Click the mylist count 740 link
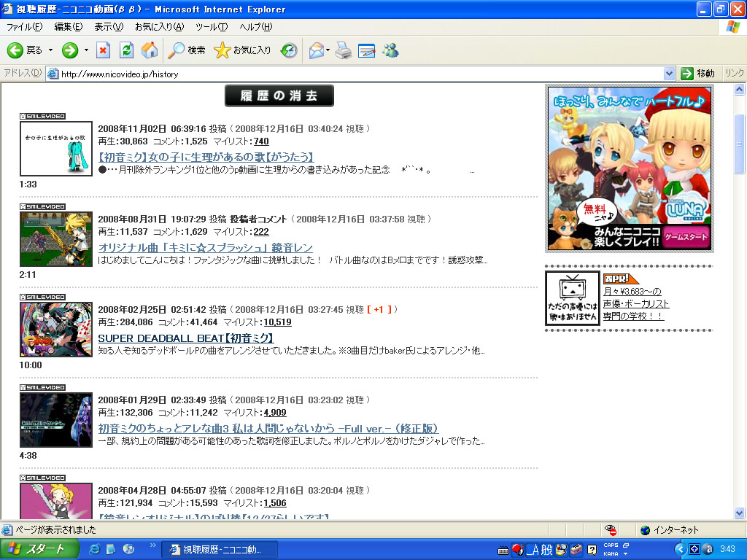This screenshot has height=560, width=747. click(x=261, y=141)
